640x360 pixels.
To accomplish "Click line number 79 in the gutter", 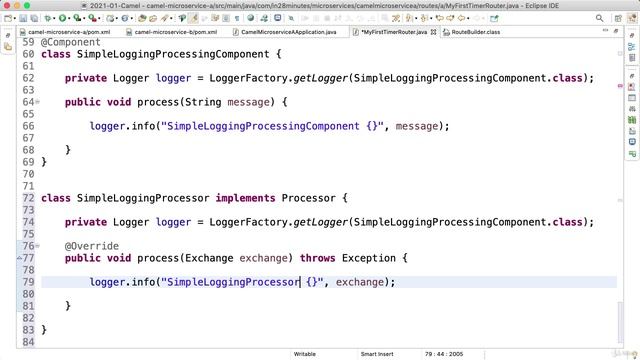I will click(x=28, y=282).
